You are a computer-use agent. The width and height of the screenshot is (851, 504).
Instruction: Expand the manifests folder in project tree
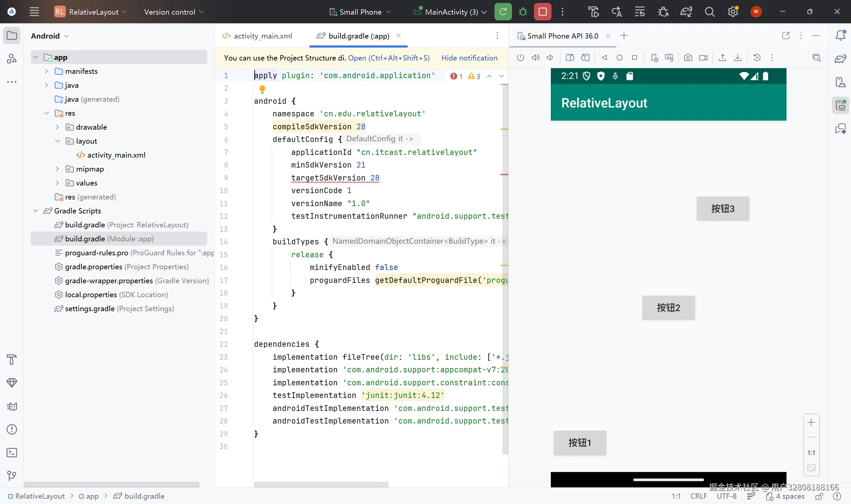coord(47,71)
